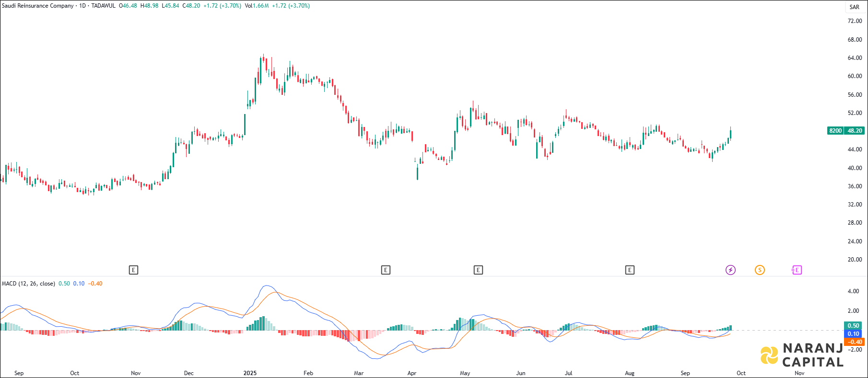This screenshot has width=868, height=378.
Task: Click the 1D interval in the chart legend
Action: point(82,6)
